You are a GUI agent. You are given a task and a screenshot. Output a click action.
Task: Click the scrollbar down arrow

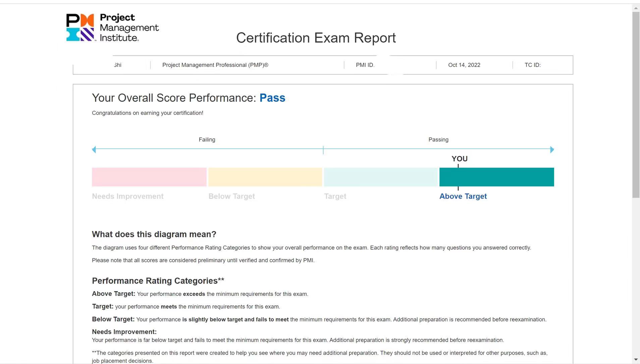coord(636,360)
